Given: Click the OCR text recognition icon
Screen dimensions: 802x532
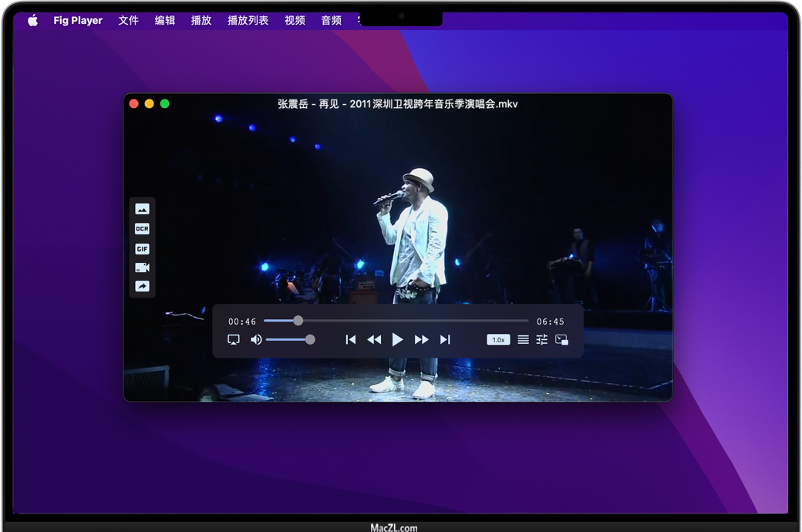Looking at the screenshot, I should [x=142, y=229].
